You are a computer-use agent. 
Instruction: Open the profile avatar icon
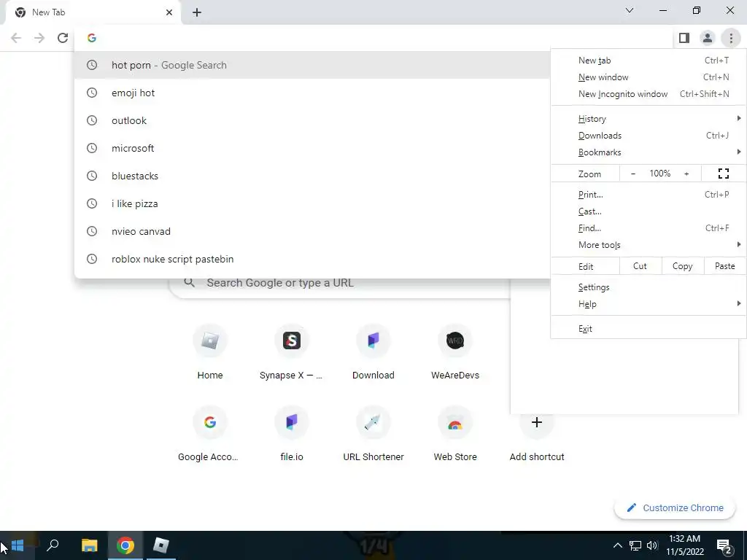tap(708, 38)
